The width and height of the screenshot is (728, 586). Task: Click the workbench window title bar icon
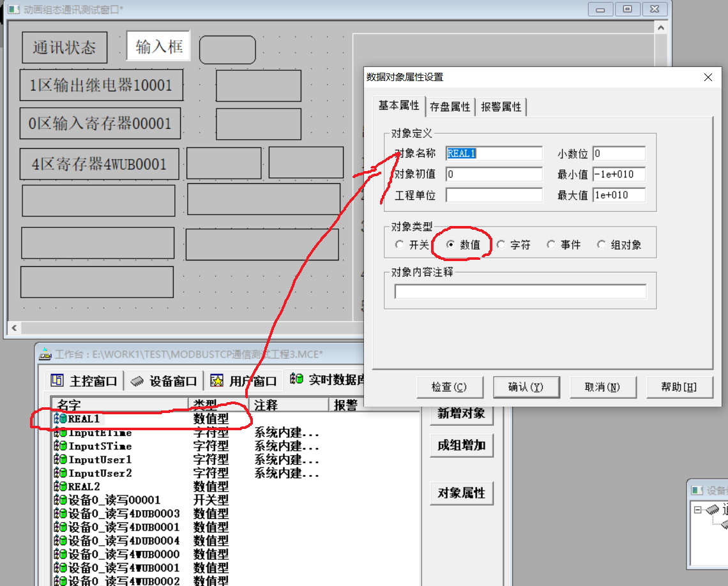[45, 354]
